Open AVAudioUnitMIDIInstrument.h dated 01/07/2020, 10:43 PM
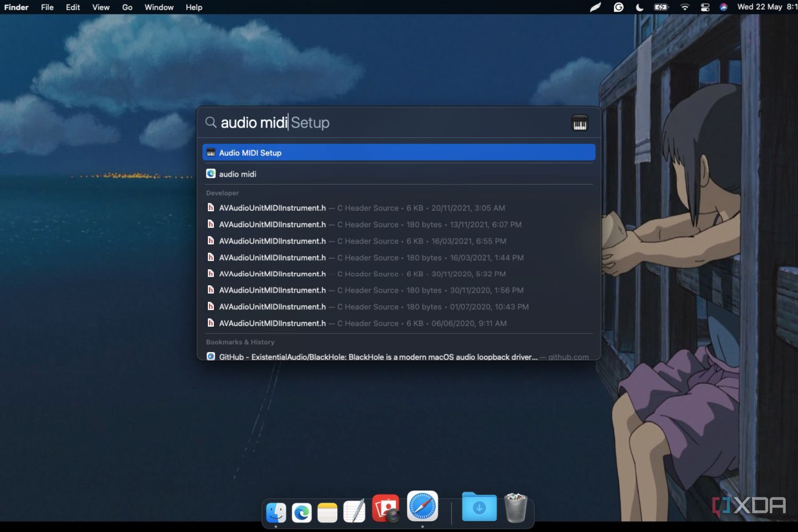 click(x=398, y=307)
